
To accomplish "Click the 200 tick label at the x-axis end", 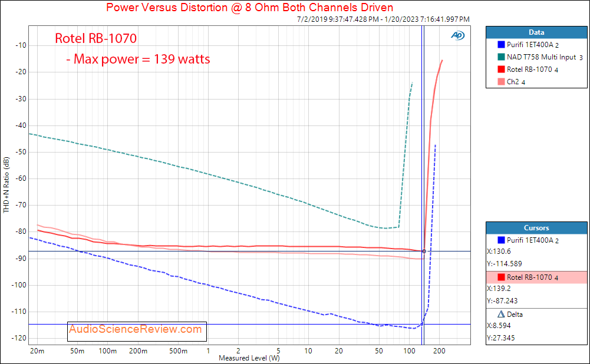I will pos(439,351).
